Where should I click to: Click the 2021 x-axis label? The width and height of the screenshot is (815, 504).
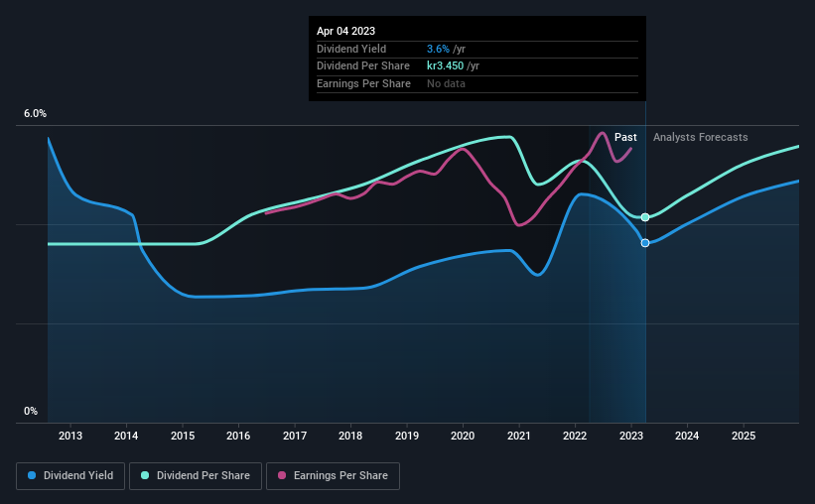point(519,436)
